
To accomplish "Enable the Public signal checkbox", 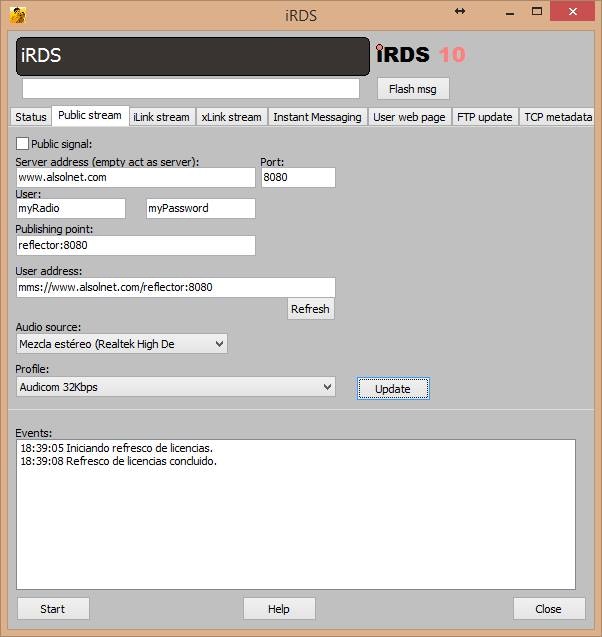I will click(x=22, y=143).
